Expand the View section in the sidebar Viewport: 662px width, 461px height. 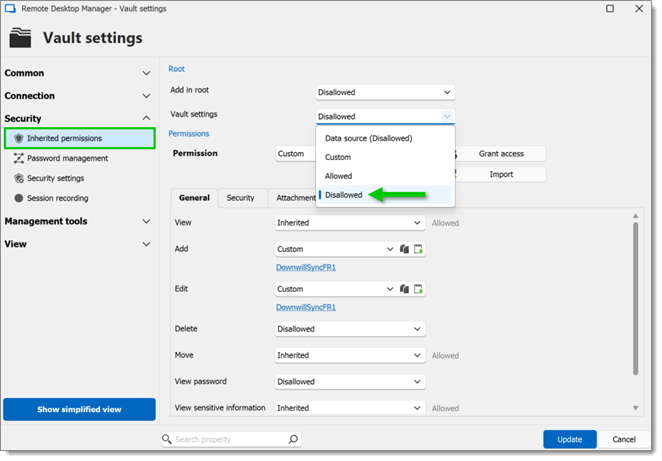pyautogui.click(x=146, y=244)
